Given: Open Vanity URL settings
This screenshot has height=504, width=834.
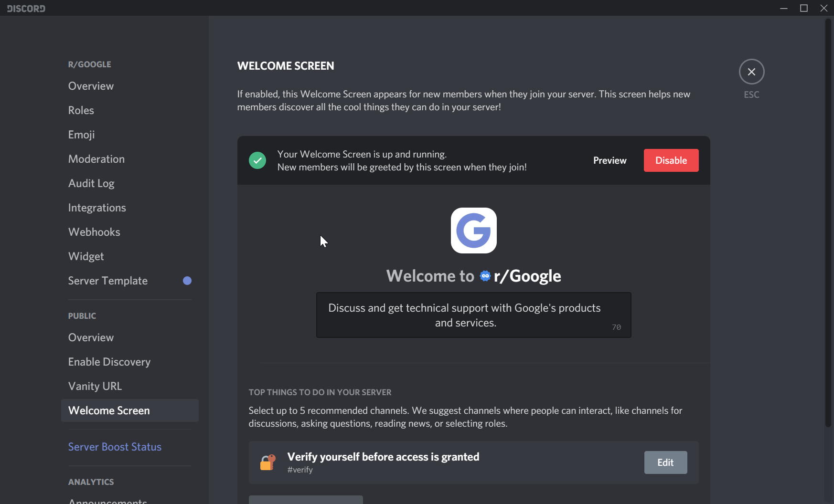Looking at the screenshot, I should click(x=95, y=386).
